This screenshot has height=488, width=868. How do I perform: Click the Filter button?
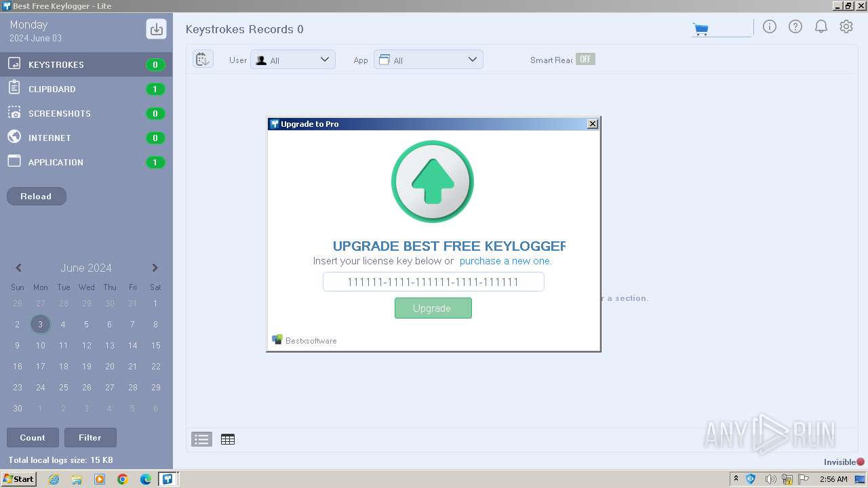point(90,438)
